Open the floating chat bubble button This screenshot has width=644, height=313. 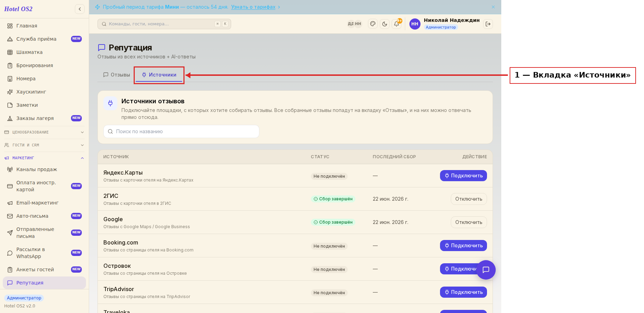coord(486,270)
